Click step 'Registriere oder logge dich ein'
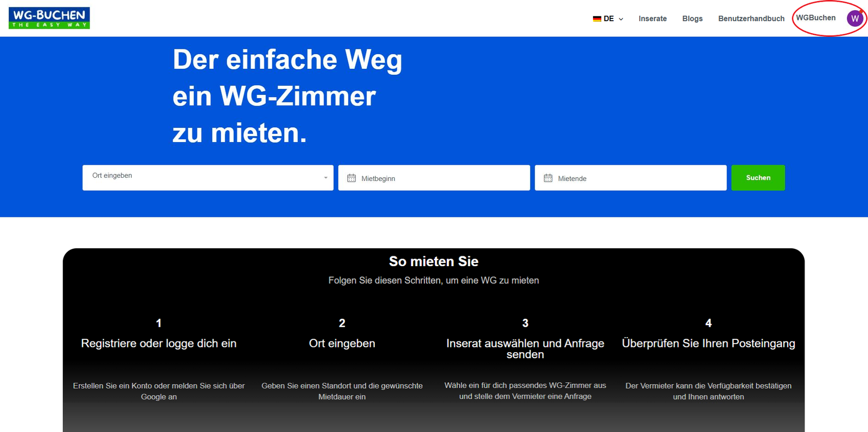Image resolution: width=868 pixels, height=432 pixels. (159, 343)
